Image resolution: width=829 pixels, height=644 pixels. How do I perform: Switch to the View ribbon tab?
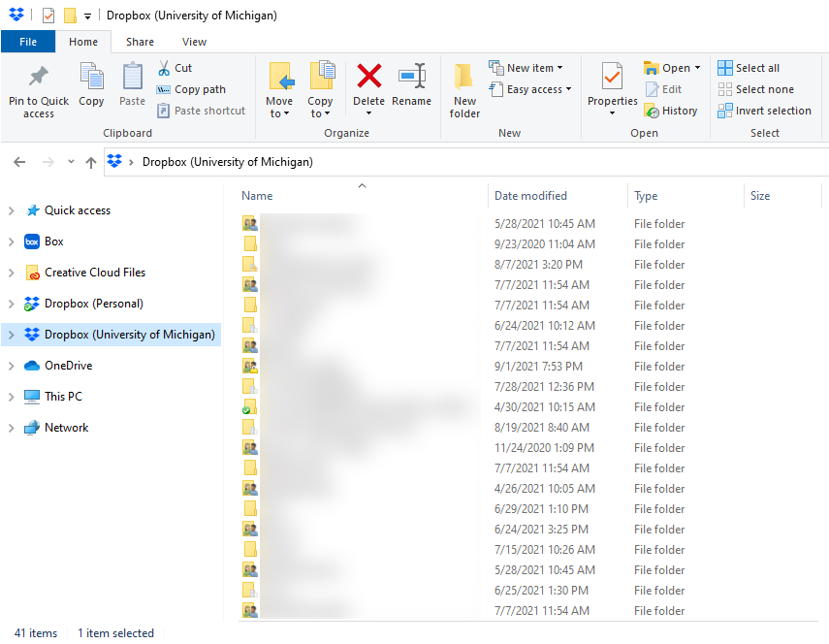click(194, 42)
